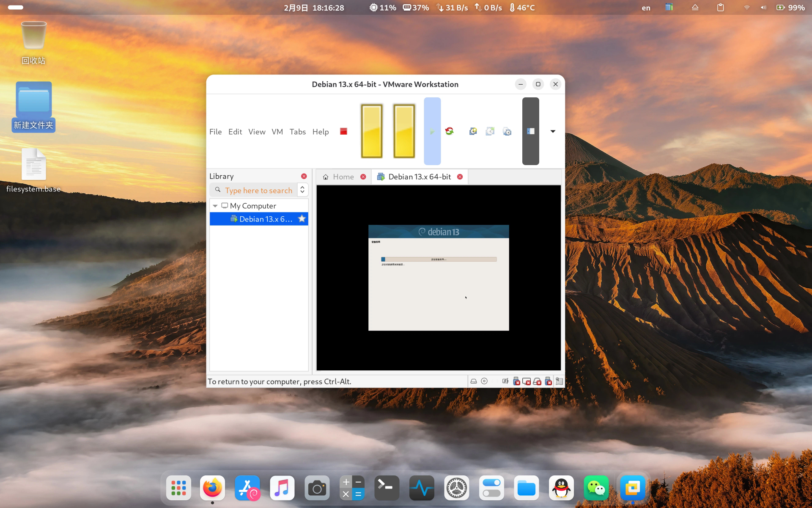Switch to the Home tab
The width and height of the screenshot is (812, 508).
pos(343,177)
